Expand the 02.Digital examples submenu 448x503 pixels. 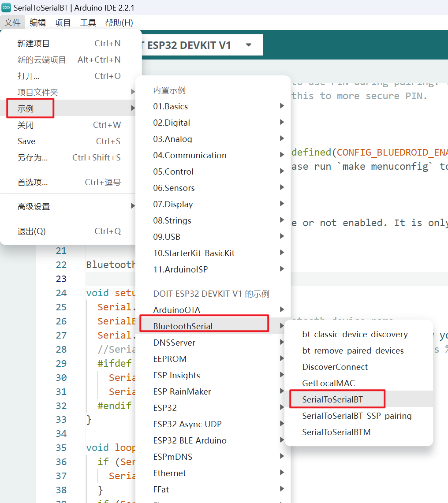point(213,123)
